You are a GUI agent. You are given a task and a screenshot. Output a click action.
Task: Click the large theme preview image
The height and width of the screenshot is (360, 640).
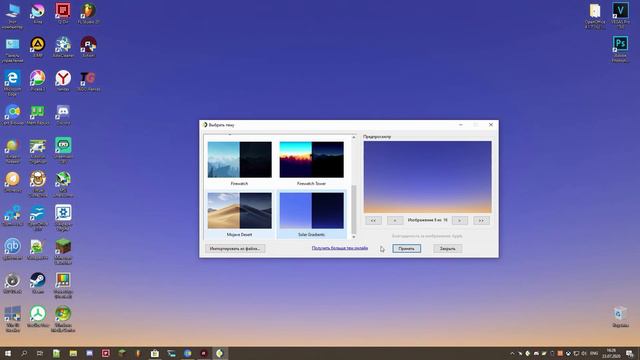pos(427,177)
